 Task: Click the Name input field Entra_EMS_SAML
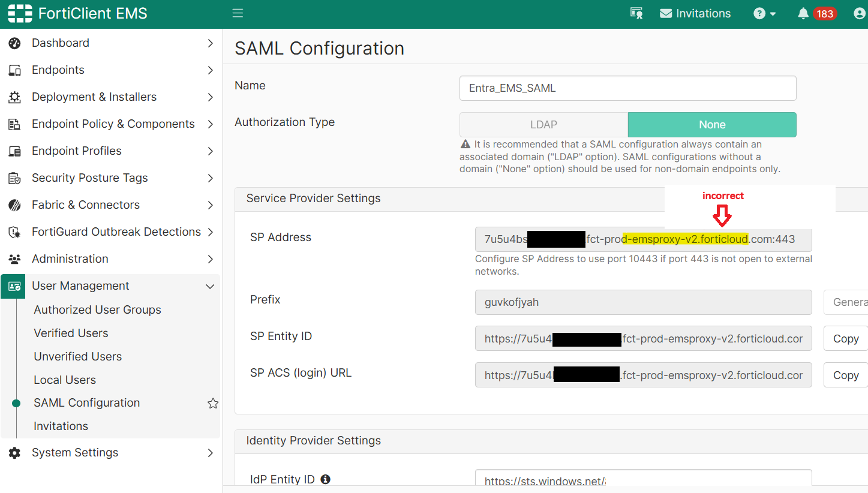(x=628, y=88)
